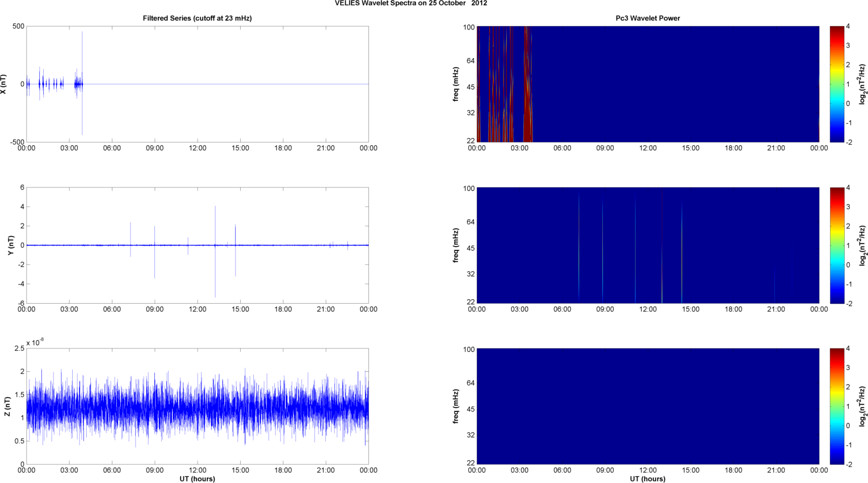This screenshot has height=483, width=868.
Task: Click the '-6' tick on the Y plot axis
Action: pyautogui.click(x=21, y=303)
